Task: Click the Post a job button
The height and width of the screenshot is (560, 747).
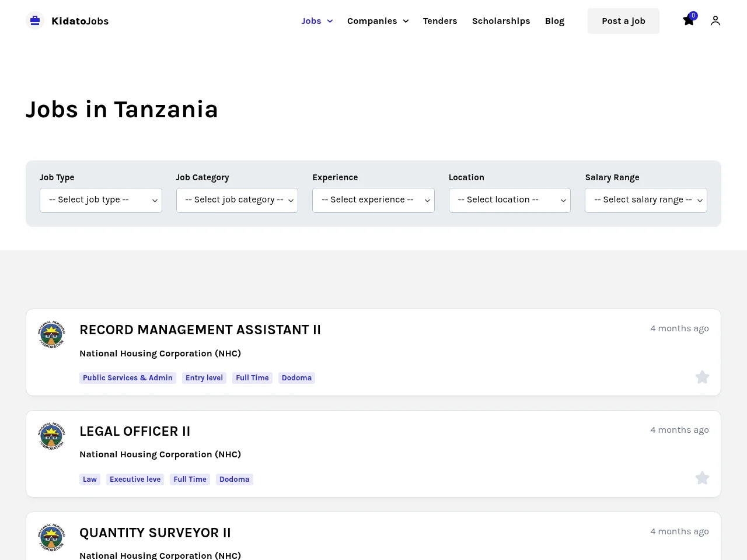Action: tap(623, 21)
